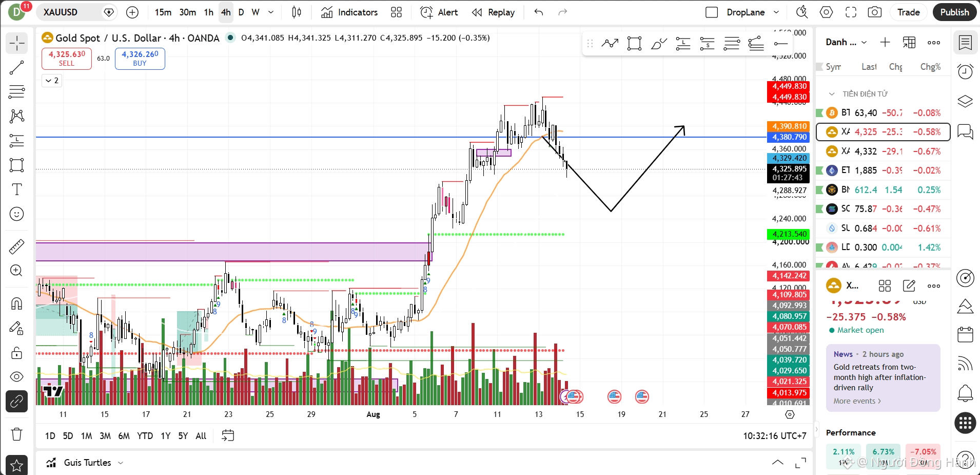This screenshot has width=980, height=475.
Task: Collapse the TIỀN ĐIỆN TỬ section
Action: (832, 94)
